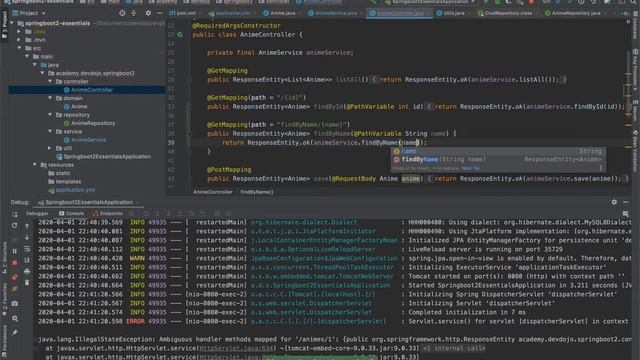
Task: Collapse the controller package
Action: [50, 82]
